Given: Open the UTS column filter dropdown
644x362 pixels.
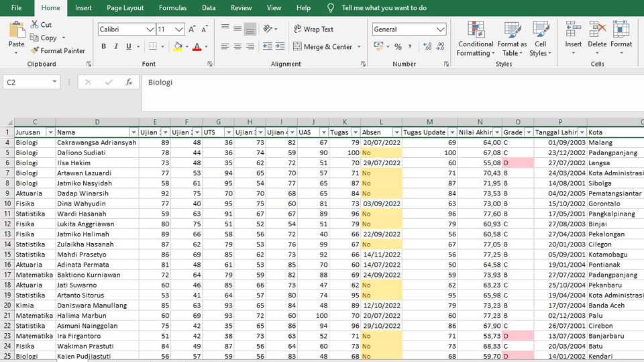Looking at the screenshot, I should click(x=229, y=132).
